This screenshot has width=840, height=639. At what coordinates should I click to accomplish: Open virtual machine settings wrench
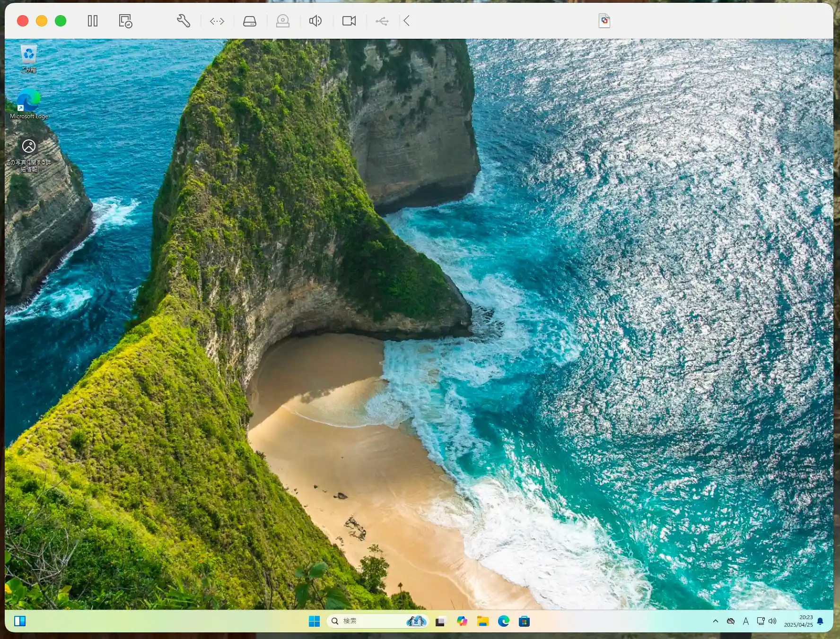(x=184, y=21)
